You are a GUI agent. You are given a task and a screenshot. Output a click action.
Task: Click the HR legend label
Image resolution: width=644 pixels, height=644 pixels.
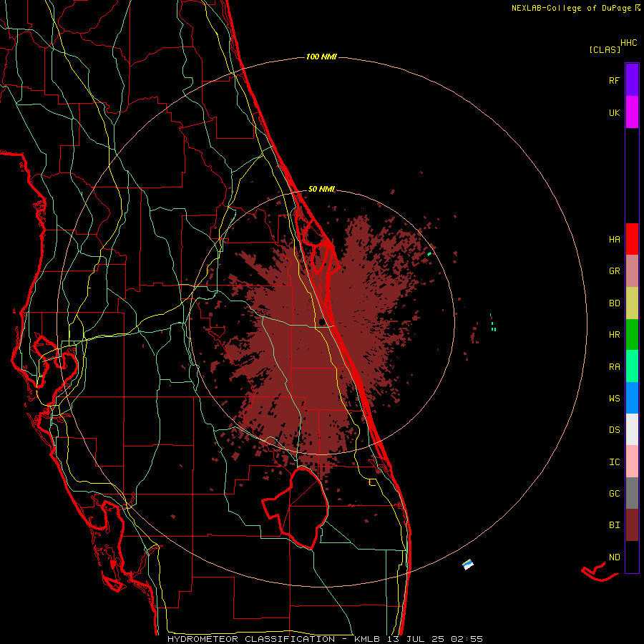pos(615,335)
